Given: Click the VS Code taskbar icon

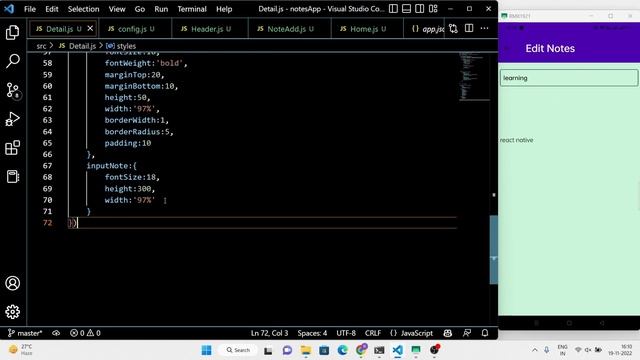Looking at the screenshot, I should click(x=398, y=350).
